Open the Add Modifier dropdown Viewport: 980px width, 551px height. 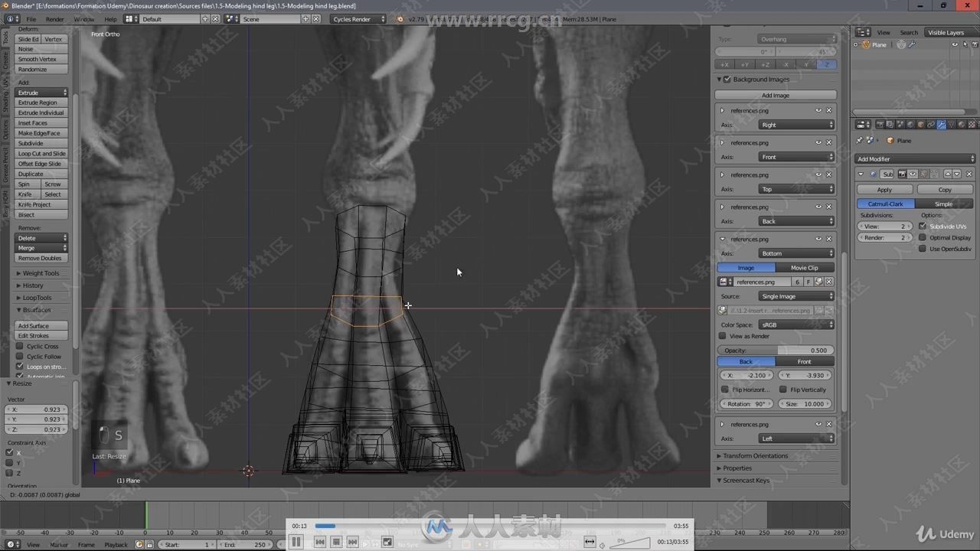pyautogui.click(x=915, y=158)
